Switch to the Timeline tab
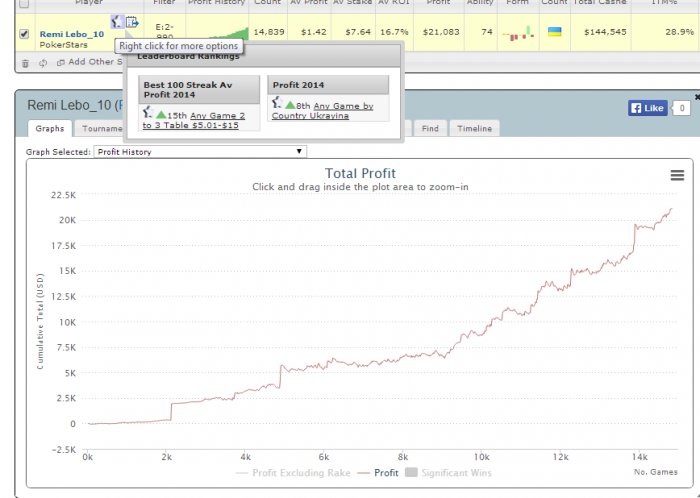The image size is (700, 498). (x=474, y=129)
